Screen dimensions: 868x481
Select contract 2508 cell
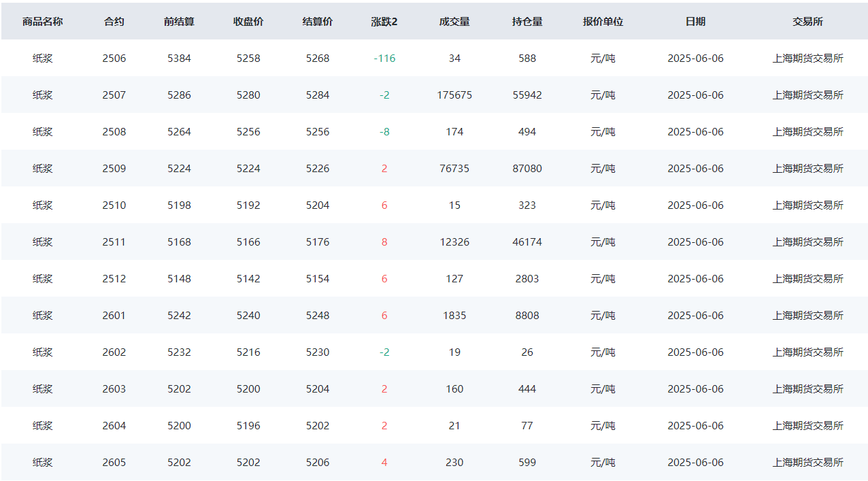[x=114, y=132]
